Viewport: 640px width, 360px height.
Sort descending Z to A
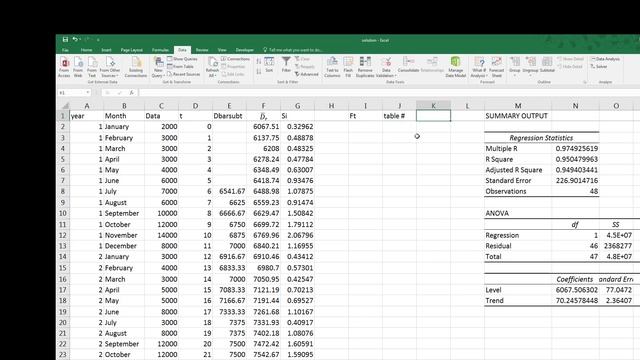(x=259, y=71)
